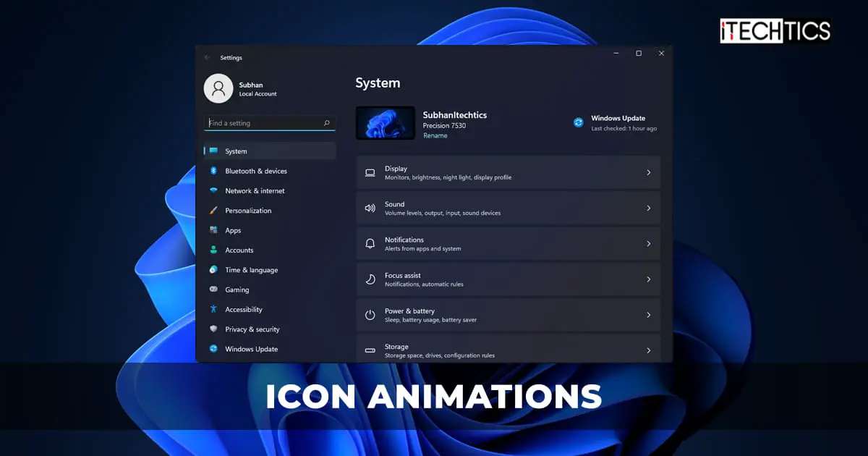Expand the Display row chevron
Viewport: 868px width, 456px height.
(x=649, y=173)
